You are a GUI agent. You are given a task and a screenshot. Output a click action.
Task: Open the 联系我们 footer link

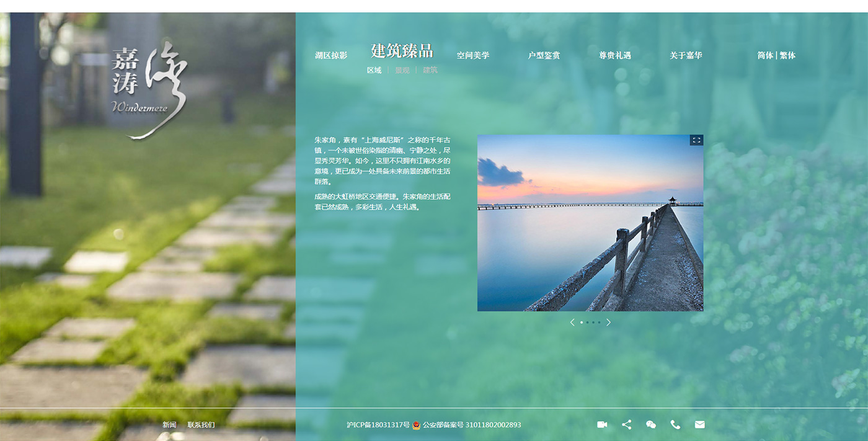pyautogui.click(x=201, y=425)
